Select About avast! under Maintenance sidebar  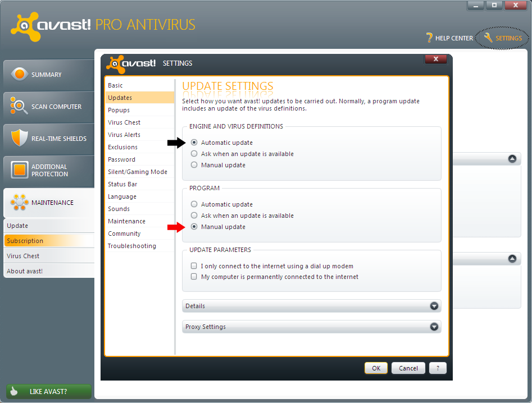pos(49,271)
